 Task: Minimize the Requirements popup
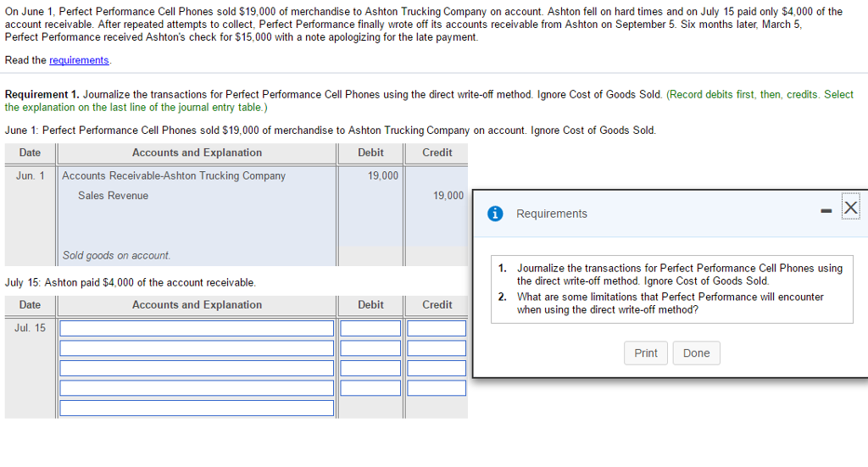[826, 211]
